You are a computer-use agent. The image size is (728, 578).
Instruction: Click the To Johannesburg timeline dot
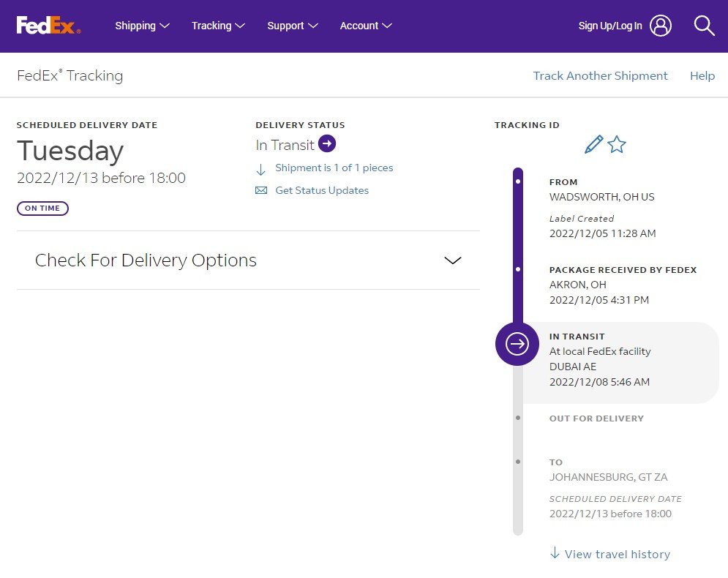[518, 462]
